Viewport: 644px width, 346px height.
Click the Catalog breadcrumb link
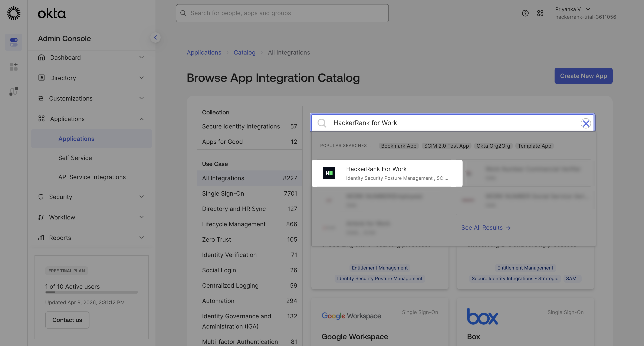coord(244,53)
